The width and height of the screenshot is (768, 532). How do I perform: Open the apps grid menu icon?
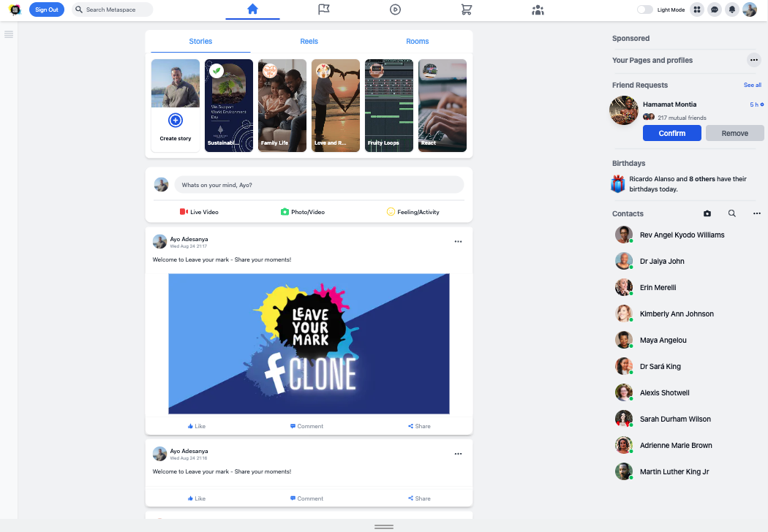coord(697,9)
